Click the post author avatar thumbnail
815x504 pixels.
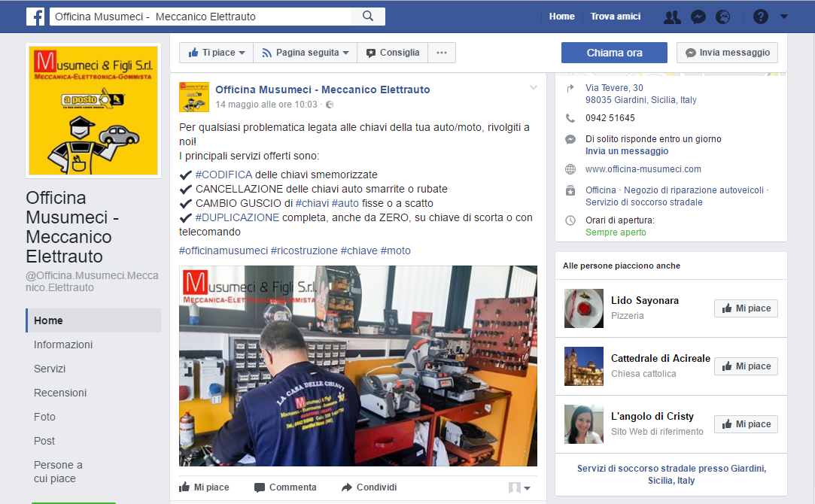194,96
